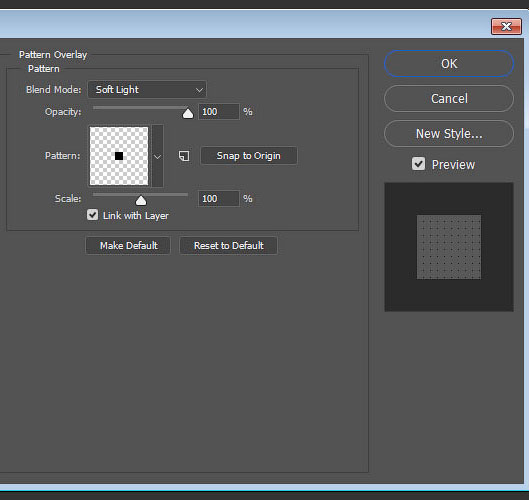Click Snap to Origin button
Screen dimensions: 529x500
tap(249, 156)
